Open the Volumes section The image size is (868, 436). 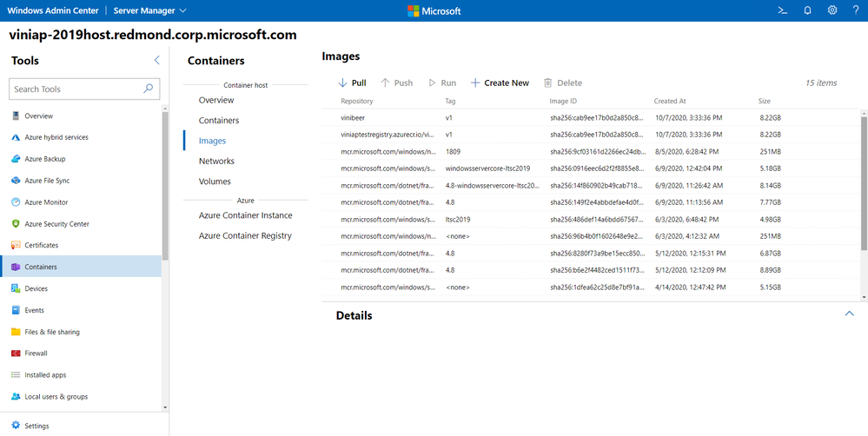click(x=215, y=181)
